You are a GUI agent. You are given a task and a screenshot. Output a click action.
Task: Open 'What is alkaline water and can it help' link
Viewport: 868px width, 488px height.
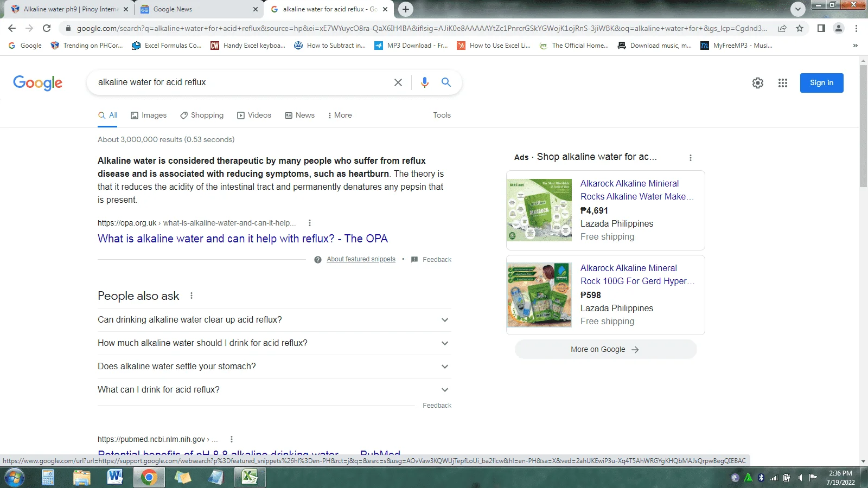pos(242,239)
